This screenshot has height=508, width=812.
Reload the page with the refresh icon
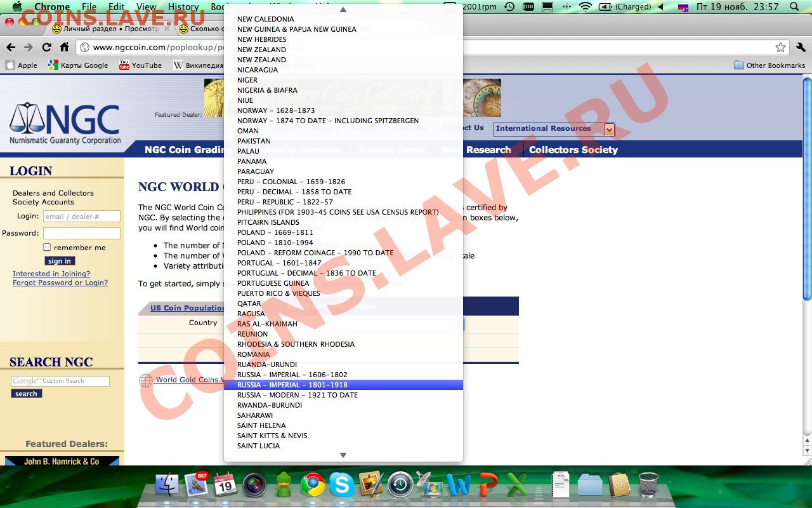coord(46,47)
